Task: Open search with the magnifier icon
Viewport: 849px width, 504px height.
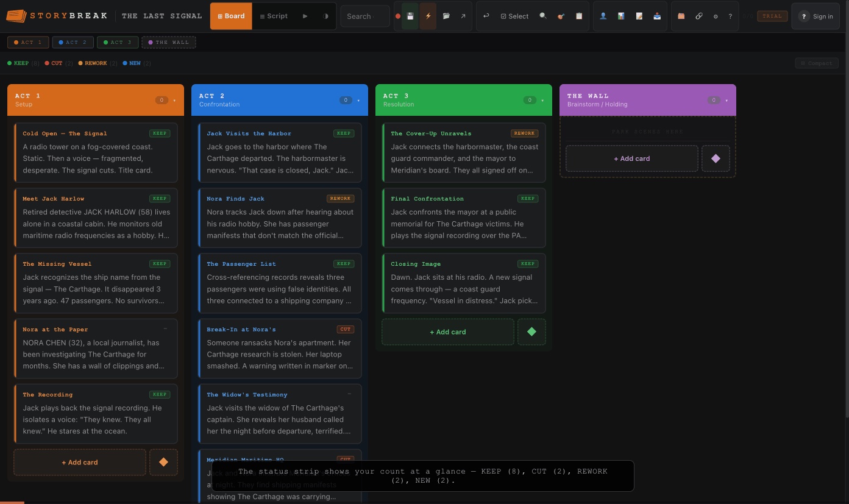Action: click(x=543, y=16)
